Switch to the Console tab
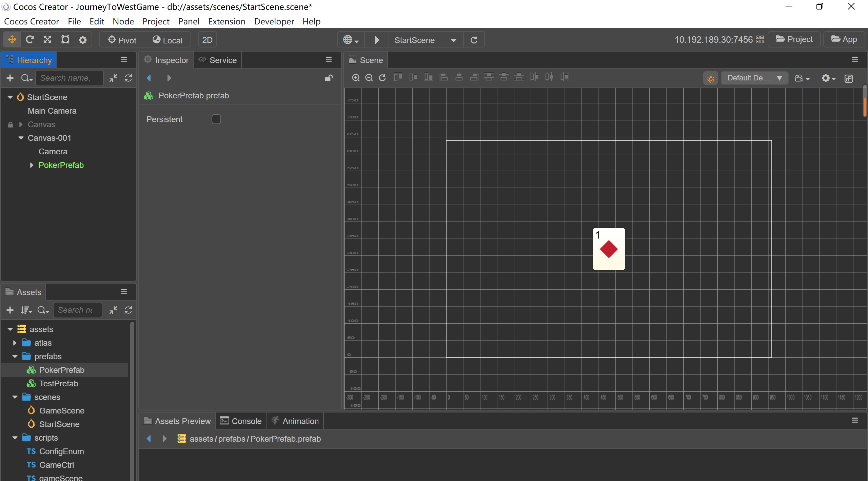Screen dimensions: 868x481 (241, 421)
